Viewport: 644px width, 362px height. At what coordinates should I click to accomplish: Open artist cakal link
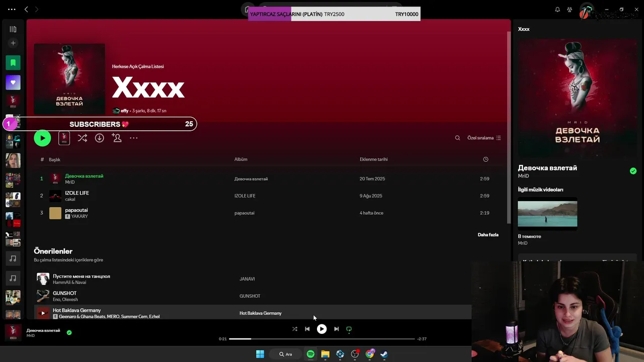[x=70, y=199]
